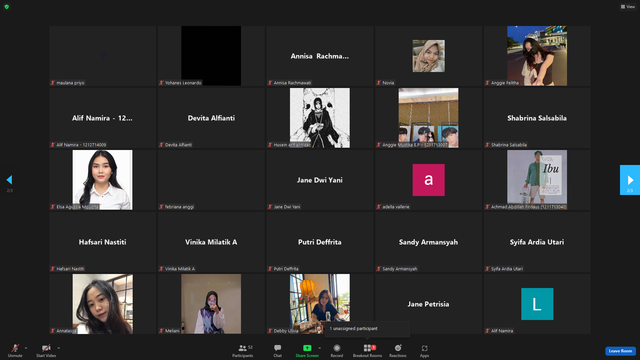This screenshot has height=360, width=640.
Task: Select the adella vallerie avatar tile
Action: pos(428,180)
